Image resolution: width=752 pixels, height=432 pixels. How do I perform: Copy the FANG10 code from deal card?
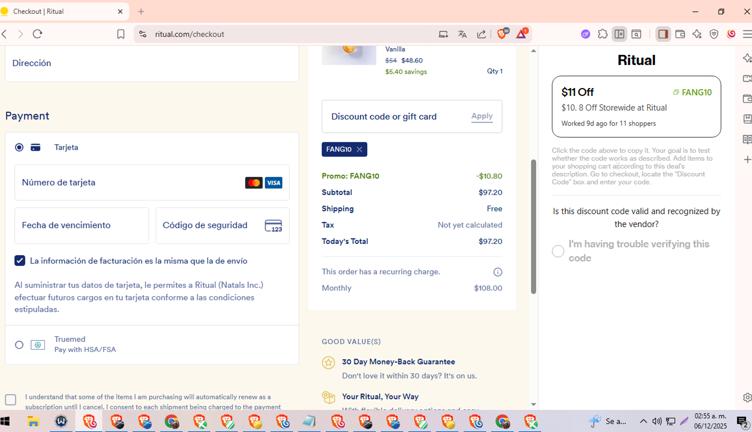coord(692,92)
